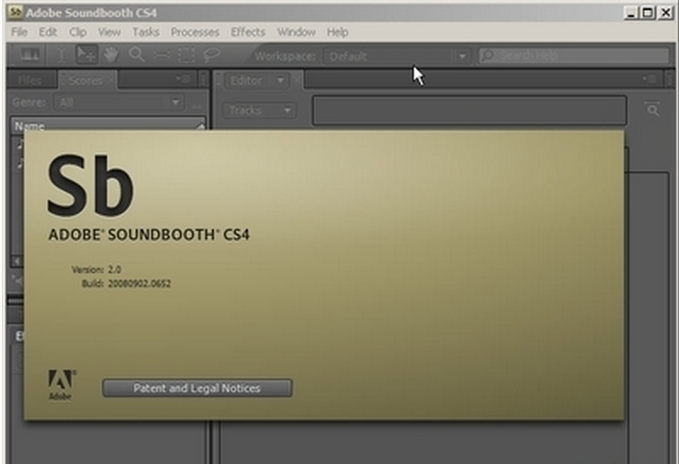Open the Workspace dropdown showing Default
This screenshot has width=679, height=464.
tap(397, 57)
